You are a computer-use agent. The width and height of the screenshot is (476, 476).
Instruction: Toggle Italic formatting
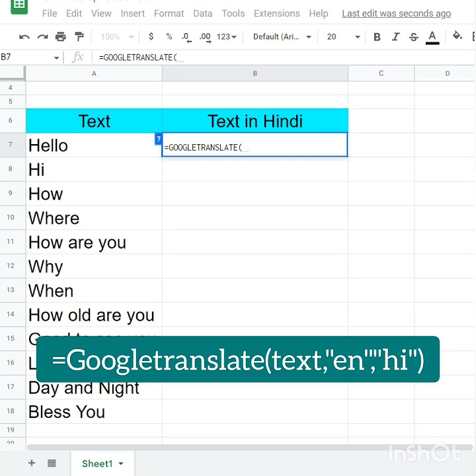395,37
